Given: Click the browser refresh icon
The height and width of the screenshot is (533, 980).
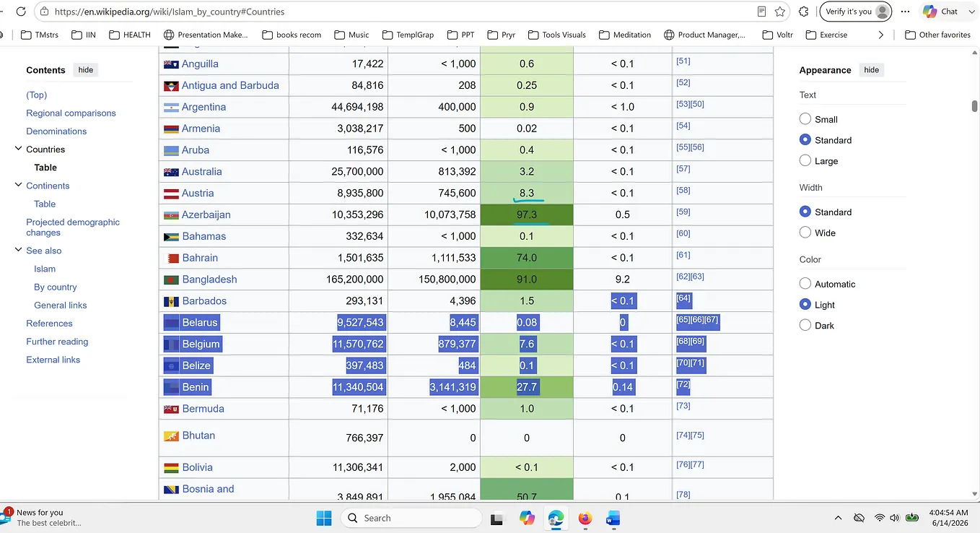Looking at the screenshot, I should pyautogui.click(x=21, y=12).
